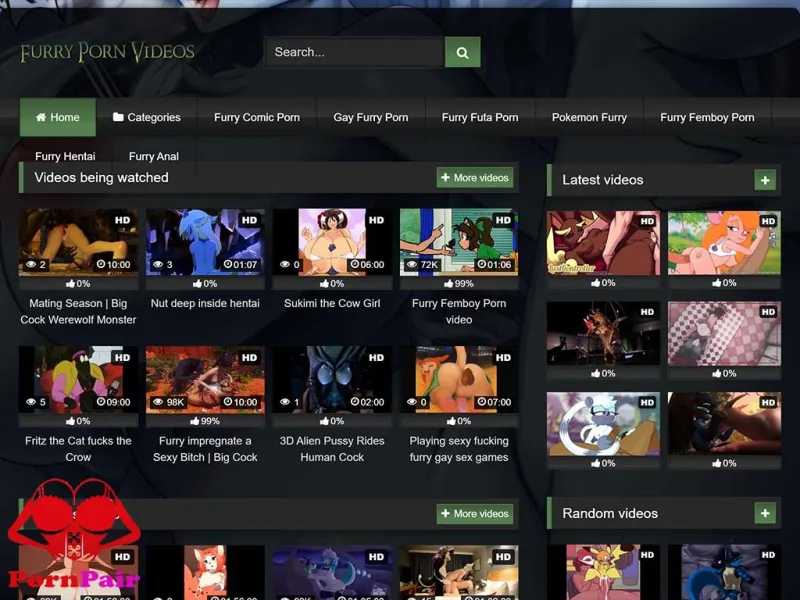Viewport: 800px width, 600px height.
Task: Focus the Search... input field
Action: [x=355, y=52]
